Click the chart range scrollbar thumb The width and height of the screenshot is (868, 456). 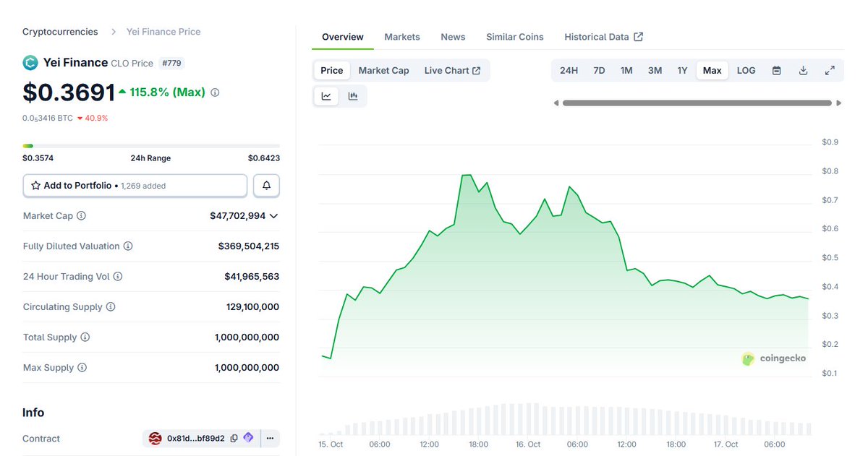pos(697,103)
